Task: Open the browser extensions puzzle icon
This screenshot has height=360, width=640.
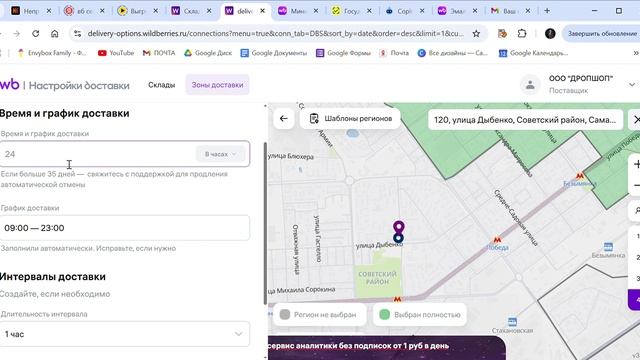Action: tap(522, 34)
